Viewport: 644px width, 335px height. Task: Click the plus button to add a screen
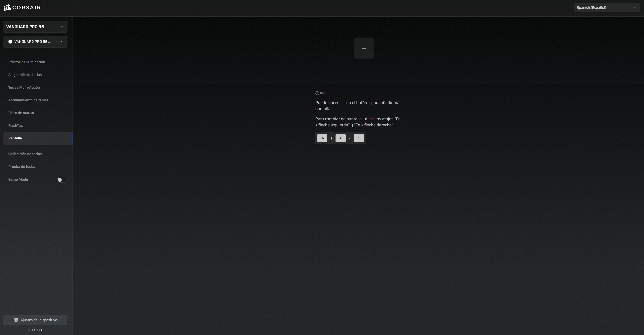pyautogui.click(x=364, y=48)
